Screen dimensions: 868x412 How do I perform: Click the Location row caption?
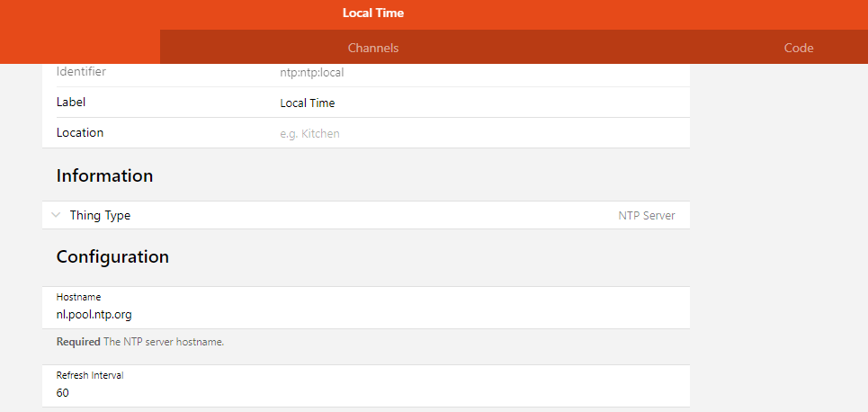coord(80,132)
